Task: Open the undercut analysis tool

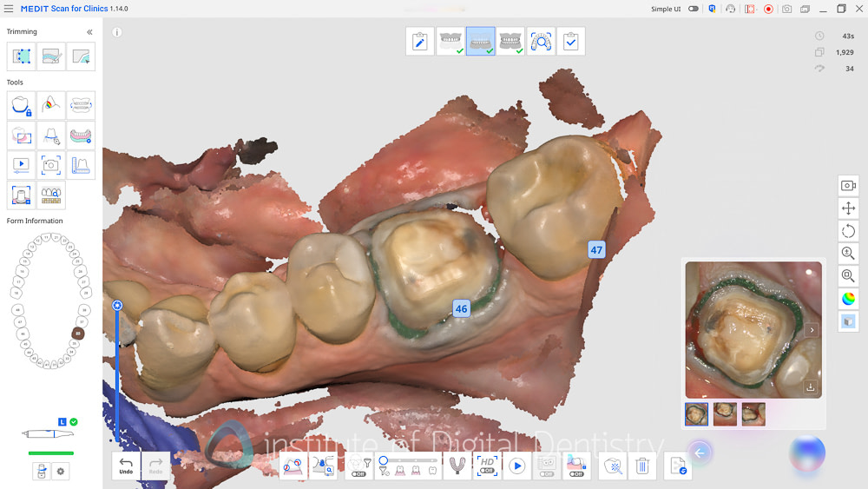Action: [x=293, y=466]
